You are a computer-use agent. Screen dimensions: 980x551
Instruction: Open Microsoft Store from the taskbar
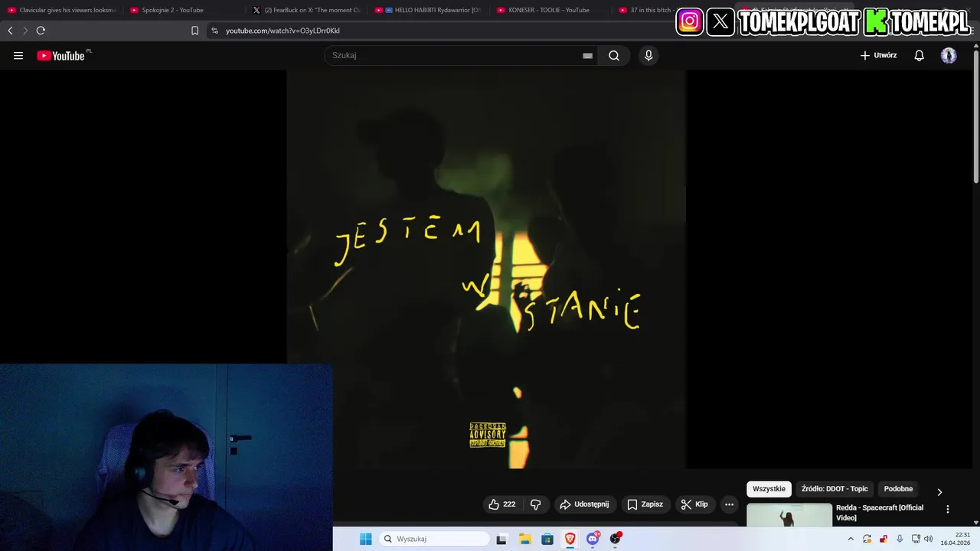(x=547, y=539)
